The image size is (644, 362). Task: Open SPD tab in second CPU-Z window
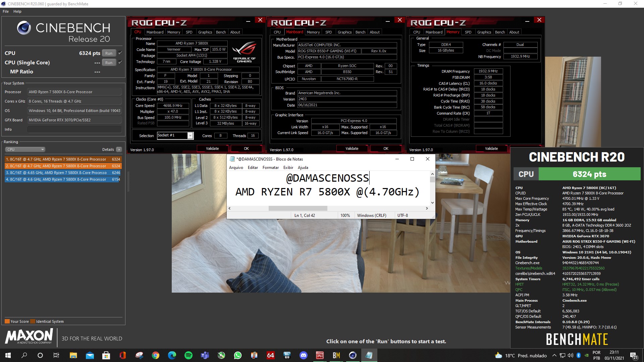(x=328, y=32)
